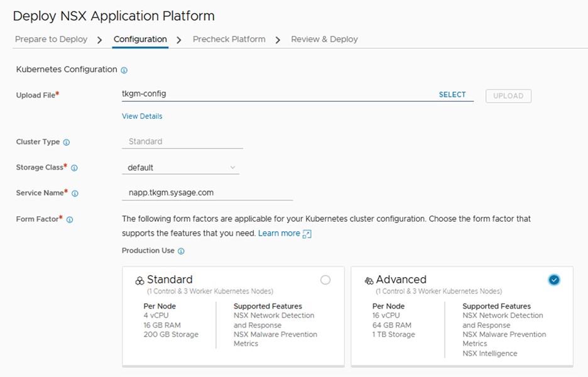Open the Review & Deploy step

point(324,39)
